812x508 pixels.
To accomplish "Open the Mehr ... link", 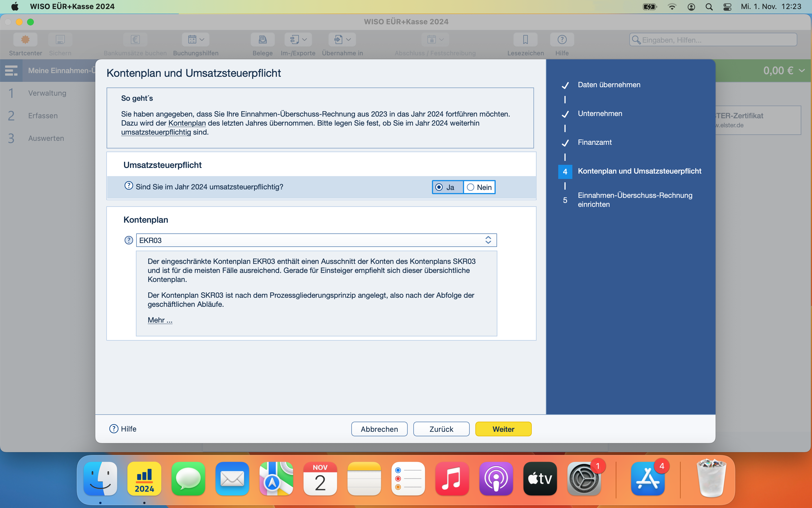I will 160,320.
